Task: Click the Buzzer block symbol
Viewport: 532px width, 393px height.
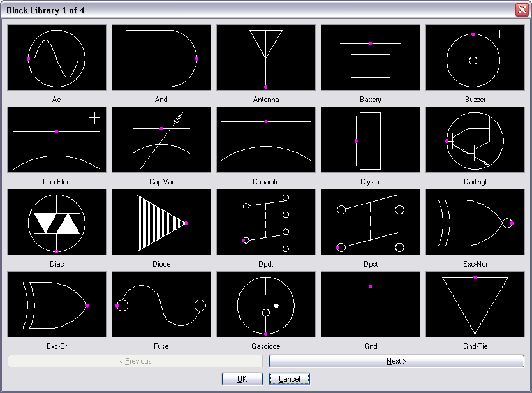Action: click(x=475, y=58)
